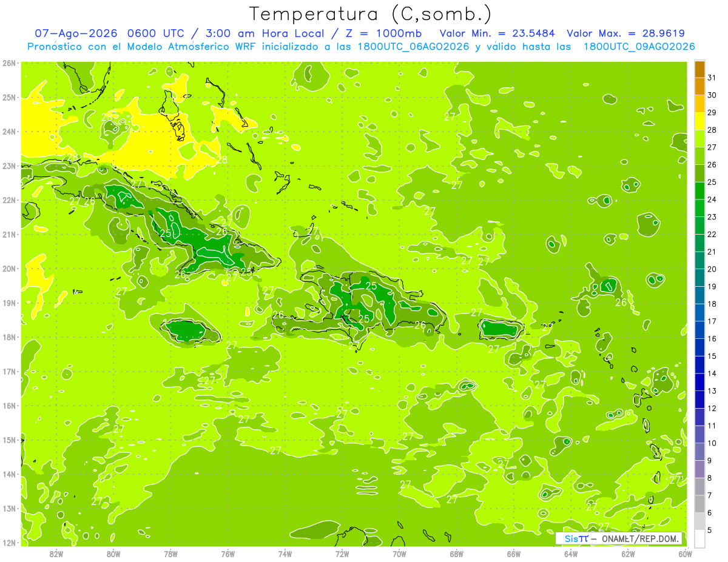Click the pale lime 27–28 colorbar swatch
Image resolution: width=728 pixels, height=562 pixels.
[699, 139]
